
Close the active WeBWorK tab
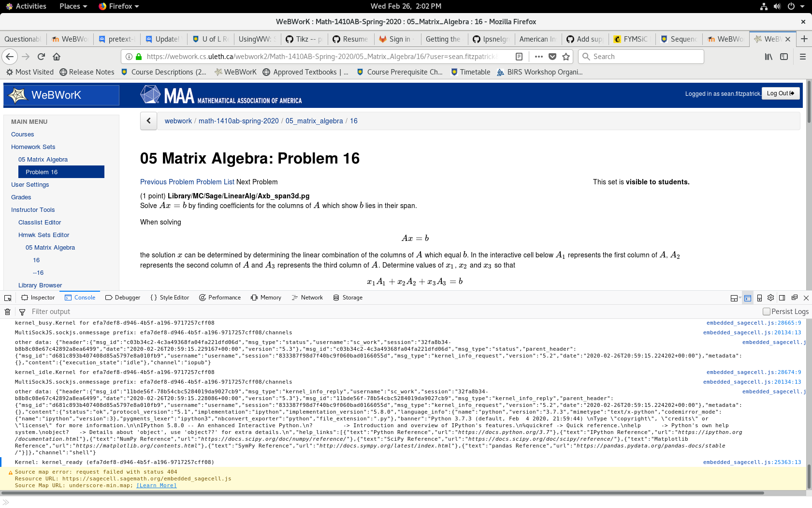(788, 39)
